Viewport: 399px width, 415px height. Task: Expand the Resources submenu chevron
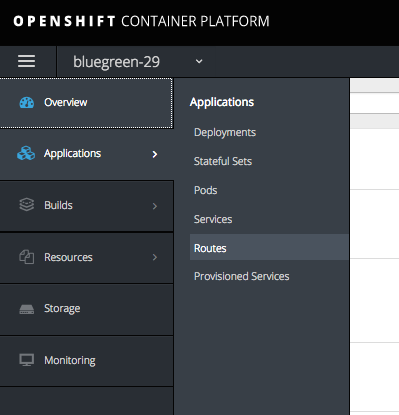(x=155, y=257)
